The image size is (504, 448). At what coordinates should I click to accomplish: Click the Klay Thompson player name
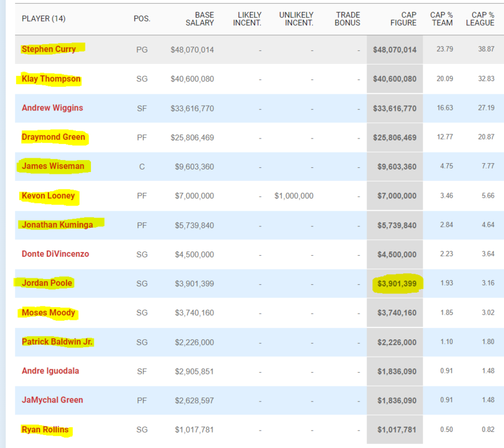coord(51,79)
